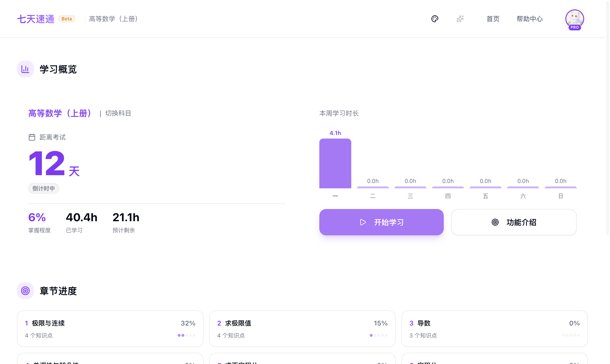Click progress dots of 导数

coord(571,335)
